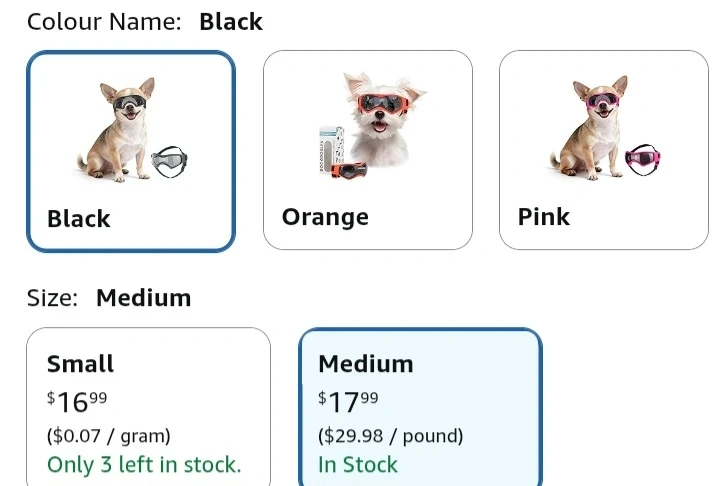Click the standalone pink goggles image

pos(641,159)
